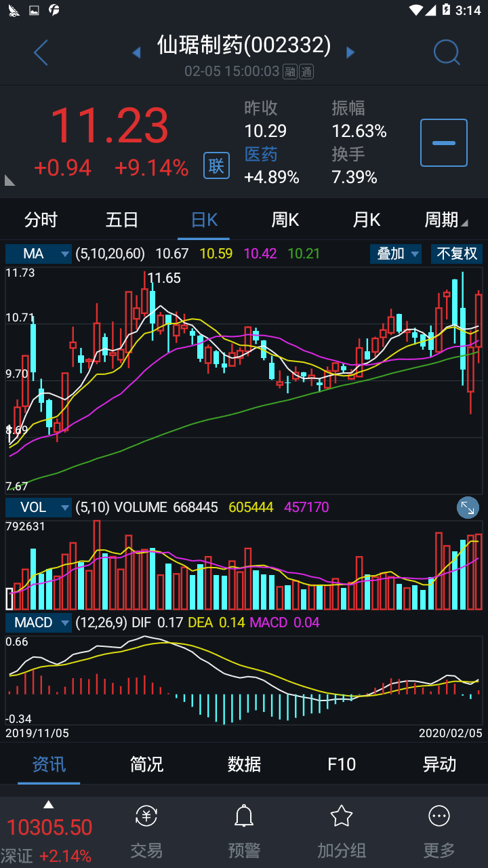Open the VOL indicator dropdown
The height and width of the screenshot is (868, 488).
click(x=38, y=507)
